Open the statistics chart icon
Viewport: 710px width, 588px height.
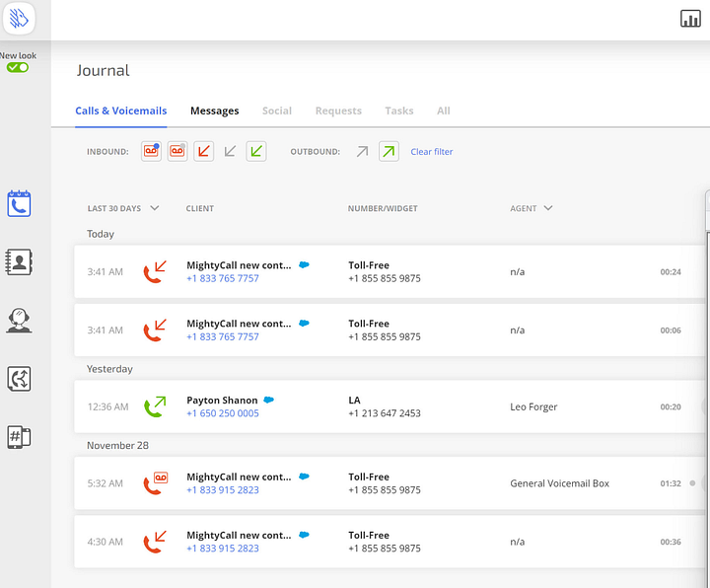(x=690, y=19)
